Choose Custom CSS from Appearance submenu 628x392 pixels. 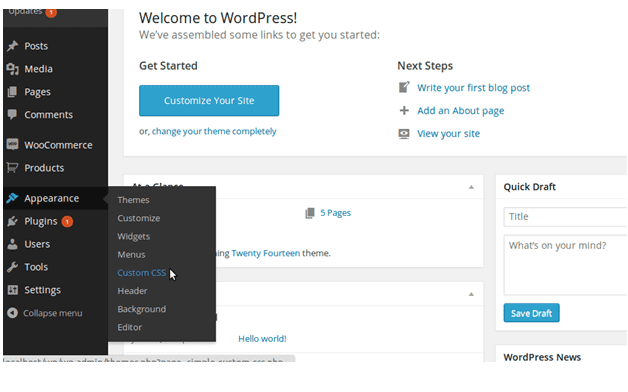[141, 273]
